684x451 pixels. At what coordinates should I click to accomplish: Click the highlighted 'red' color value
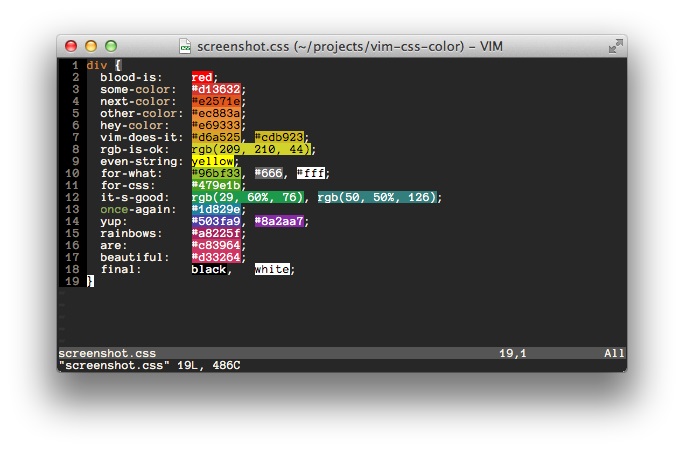203,77
